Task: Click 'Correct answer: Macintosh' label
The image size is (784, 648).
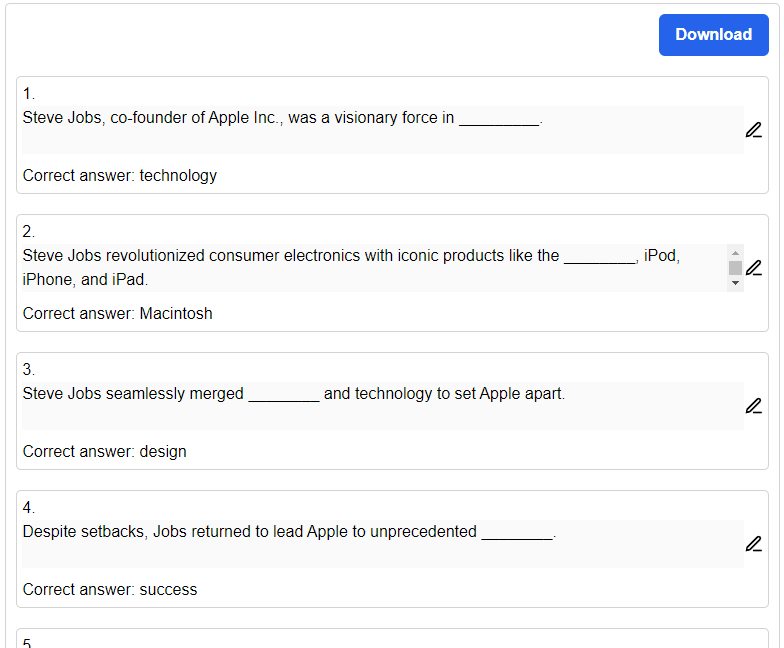Action: pos(118,314)
